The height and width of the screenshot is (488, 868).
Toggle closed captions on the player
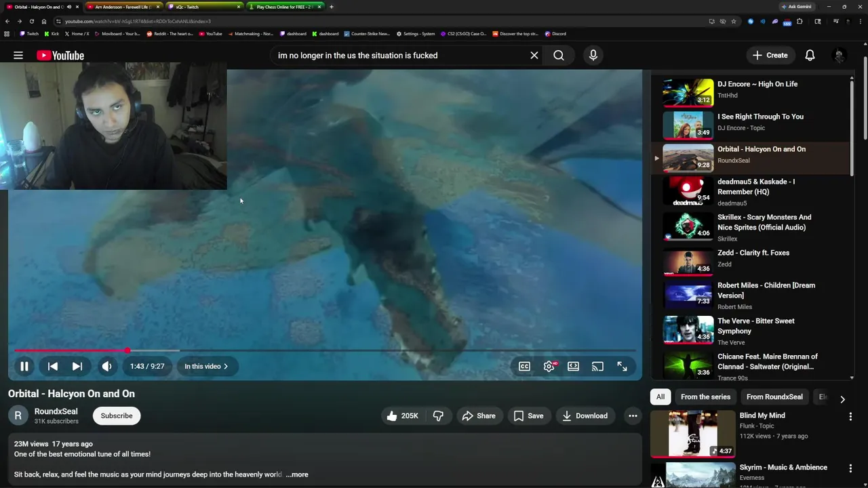pyautogui.click(x=524, y=366)
